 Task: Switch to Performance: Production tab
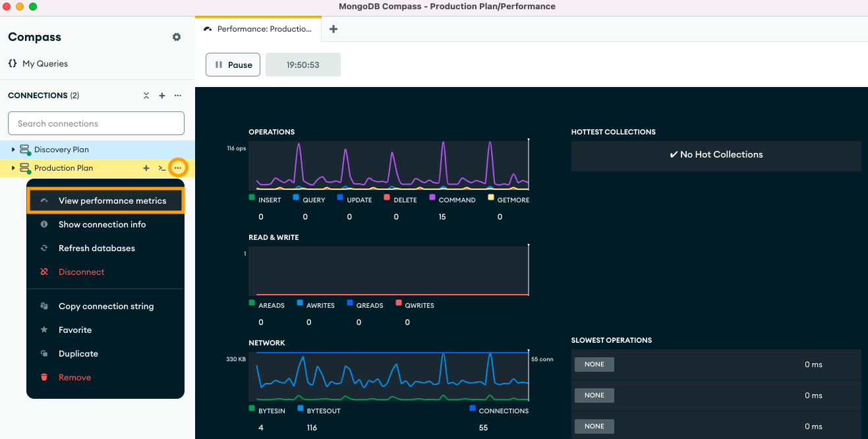[x=258, y=29]
